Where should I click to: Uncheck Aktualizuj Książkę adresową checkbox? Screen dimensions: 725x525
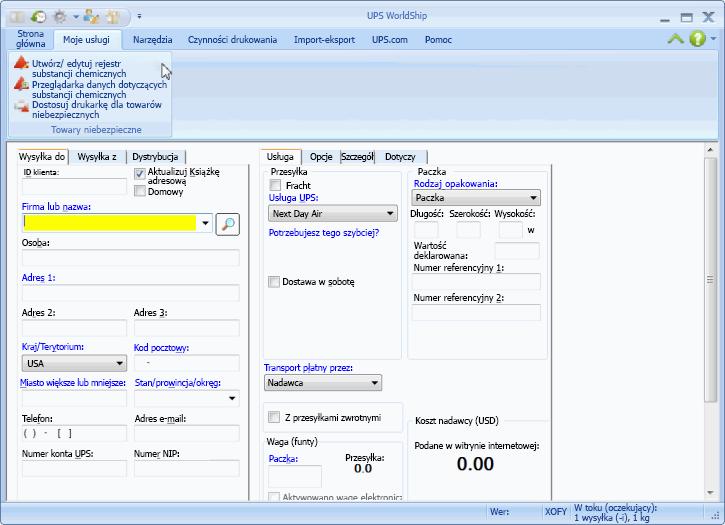tap(140, 174)
